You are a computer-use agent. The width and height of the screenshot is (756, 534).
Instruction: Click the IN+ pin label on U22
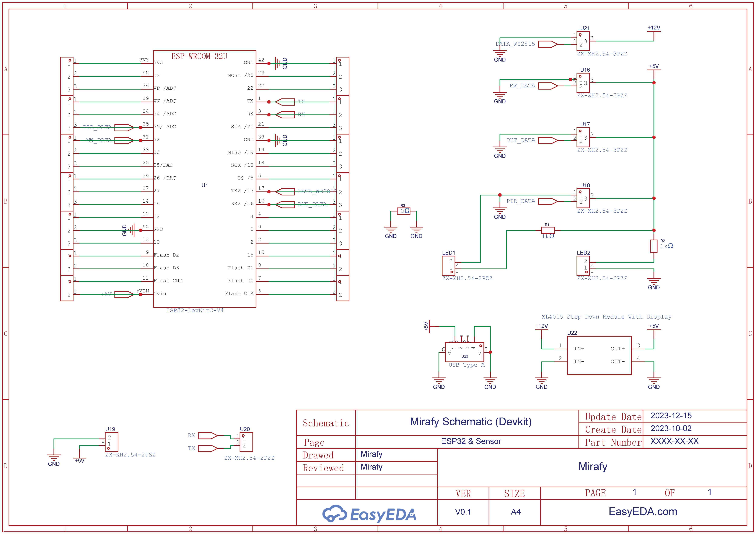click(x=579, y=349)
